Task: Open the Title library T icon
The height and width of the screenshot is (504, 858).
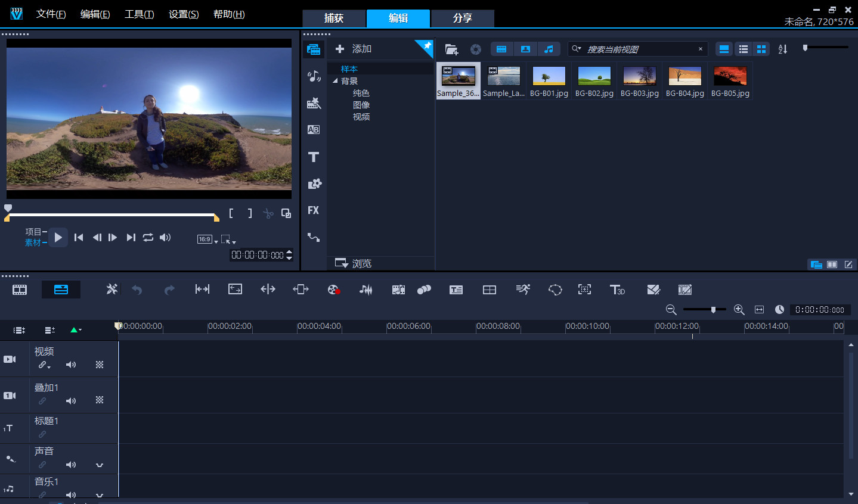Action: [x=314, y=157]
